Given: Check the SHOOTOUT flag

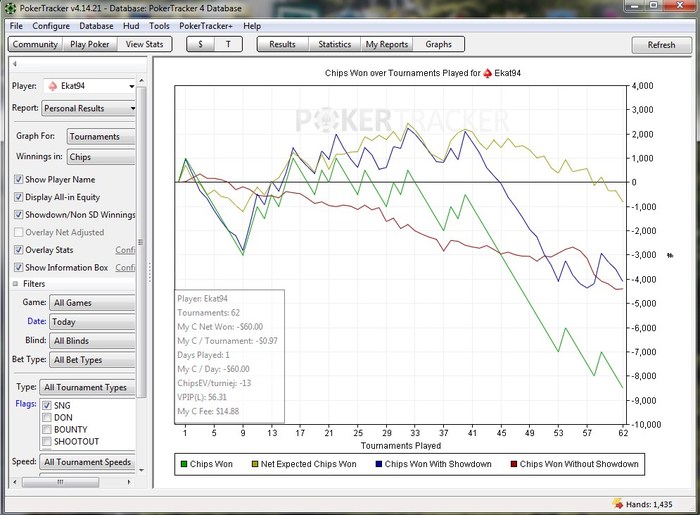Looking at the screenshot, I should tap(46, 441).
